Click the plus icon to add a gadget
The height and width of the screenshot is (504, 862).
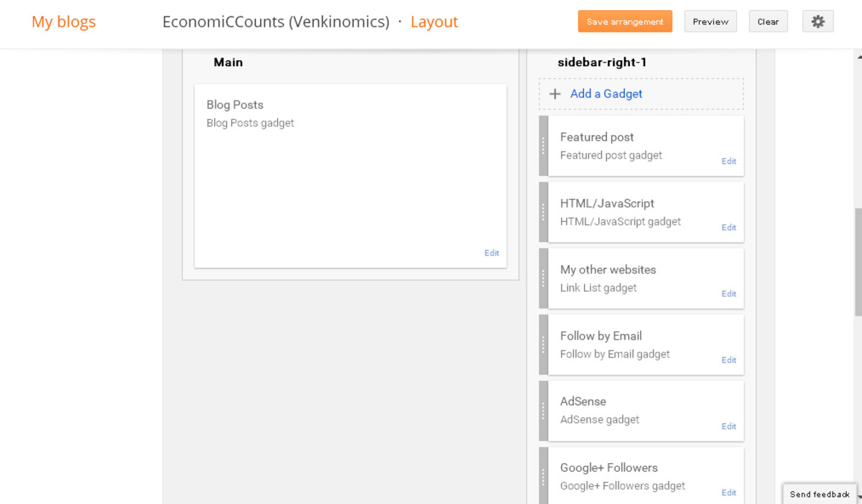click(555, 93)
